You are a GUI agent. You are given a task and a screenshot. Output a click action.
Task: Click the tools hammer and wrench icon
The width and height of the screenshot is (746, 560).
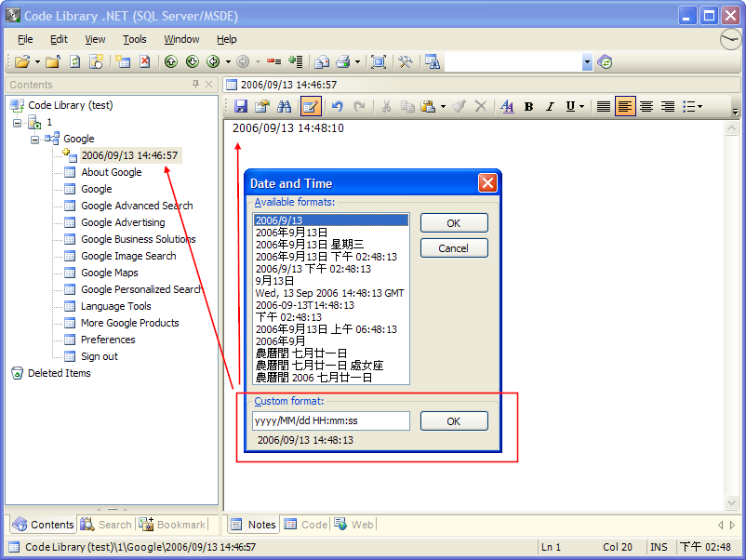(406, 61)
